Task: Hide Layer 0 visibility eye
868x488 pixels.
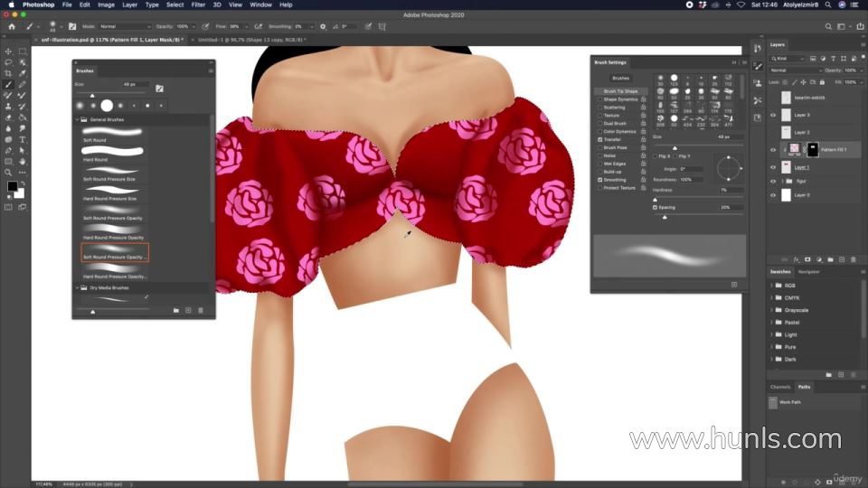Action: 773,195
